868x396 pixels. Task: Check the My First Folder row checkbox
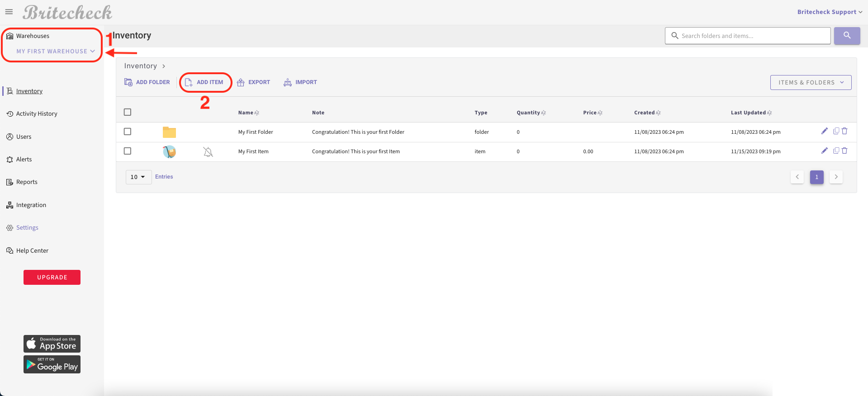pos(128,132)
